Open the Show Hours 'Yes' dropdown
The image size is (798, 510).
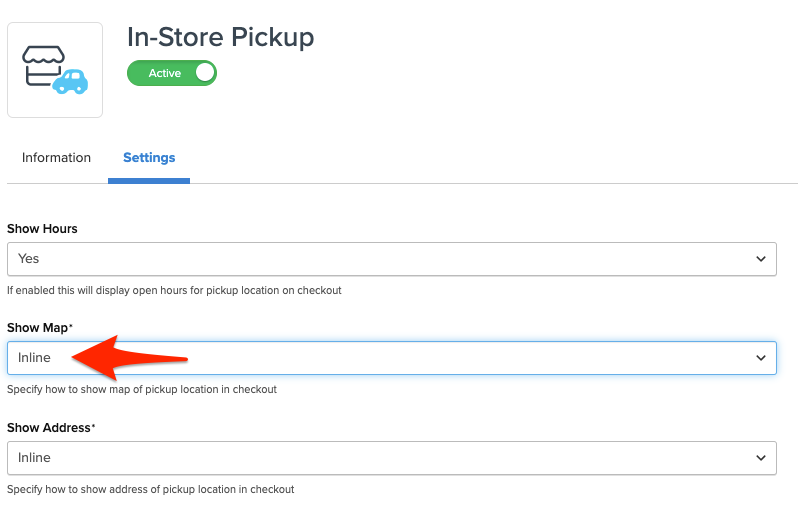(390, 258)
